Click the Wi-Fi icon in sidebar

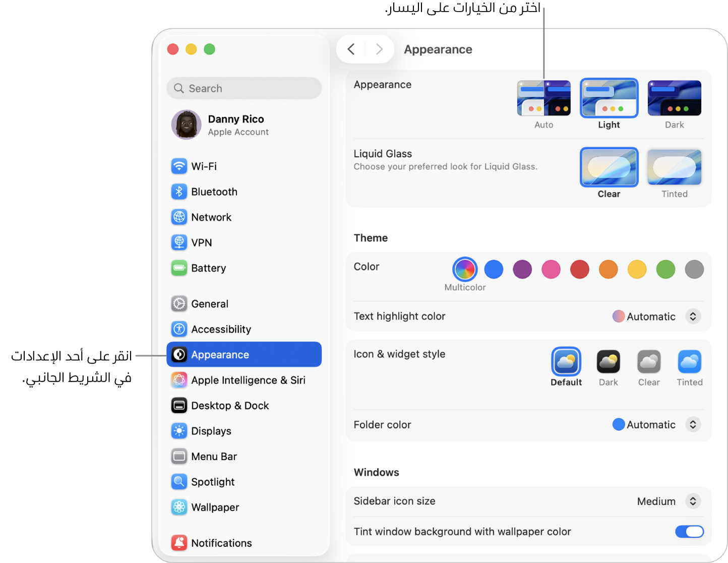[x=179, y=166]
